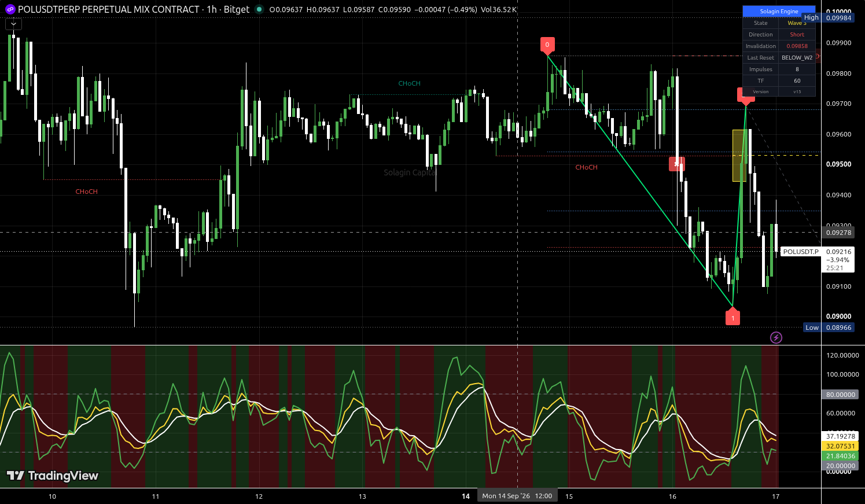
Task: Click the red CHoCH label near day 15
Action: 586,167
